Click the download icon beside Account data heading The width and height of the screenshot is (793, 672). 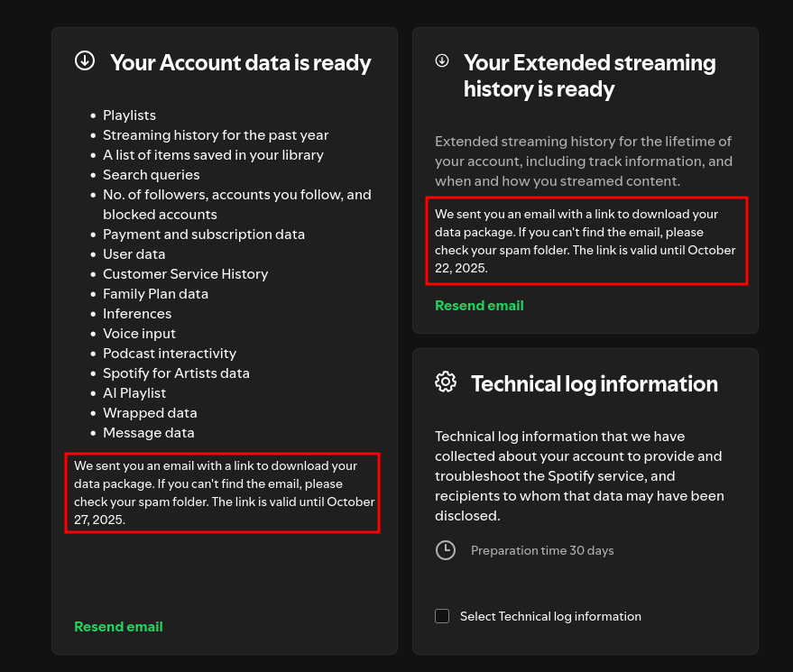coord(85,61)
